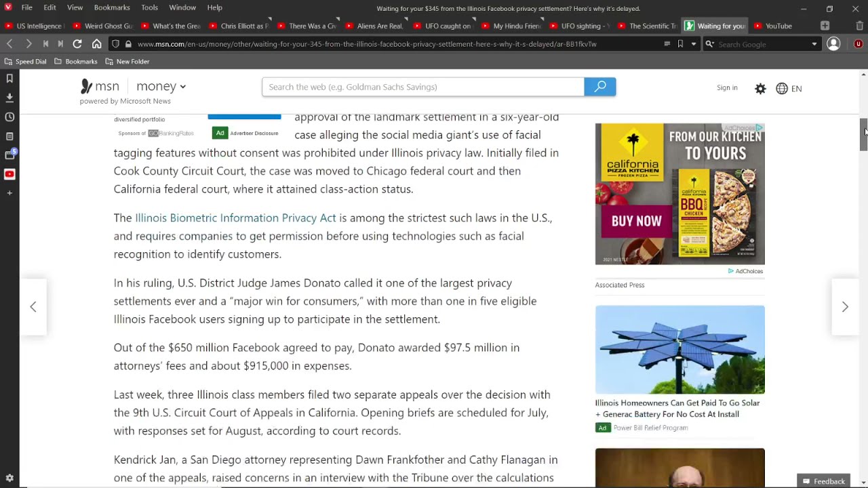The image size is (868, 488).
Task: Click the solar panel flower thumbnail
Action: (x=679, y=349)
